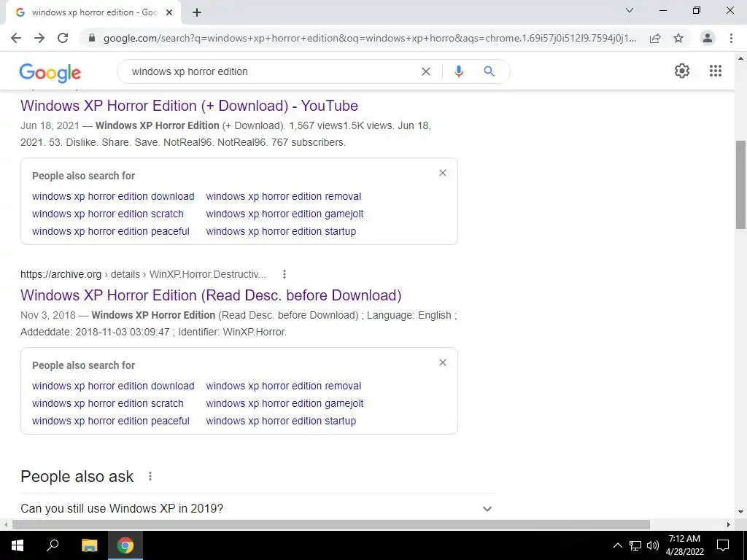Screen dimensions: 747x560
Task: Open volume control tray icon
Action: tap(652, 545)
